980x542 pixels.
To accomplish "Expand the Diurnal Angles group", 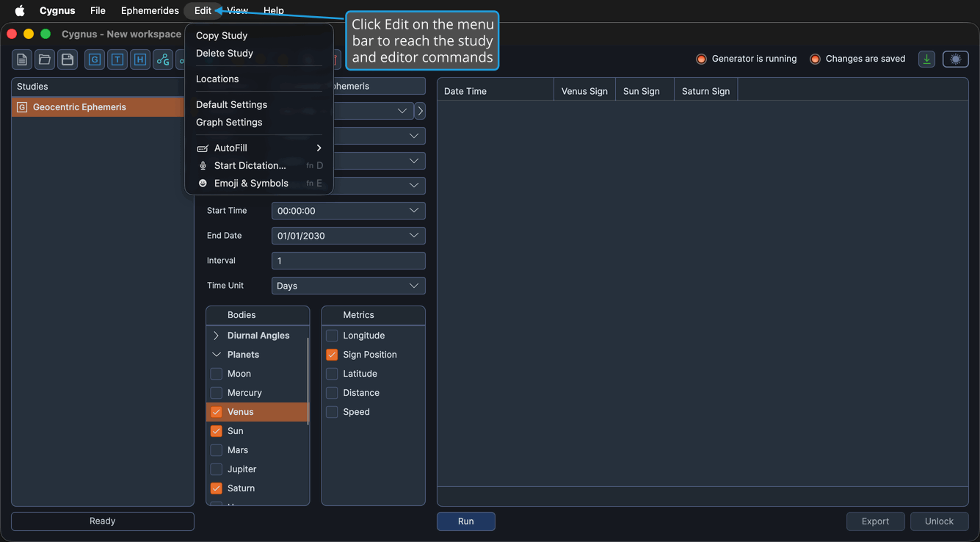I will coord(217,336).
